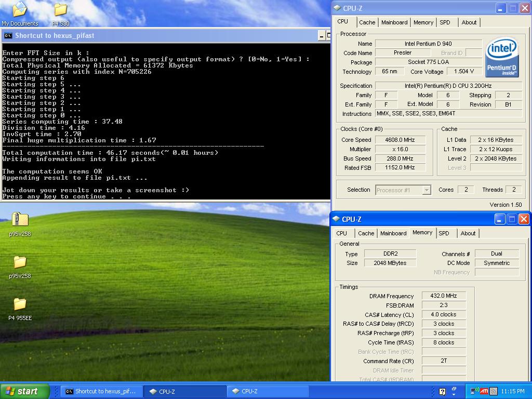Minimize the upper CPU-Z window
The height and width of the screenshot is (399, 532).
[x=500, y=8]
